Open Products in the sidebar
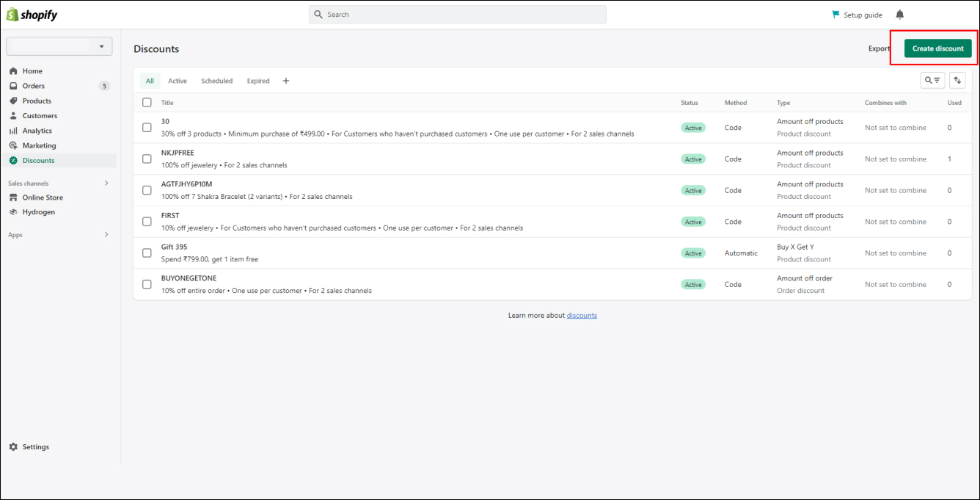 37,101
